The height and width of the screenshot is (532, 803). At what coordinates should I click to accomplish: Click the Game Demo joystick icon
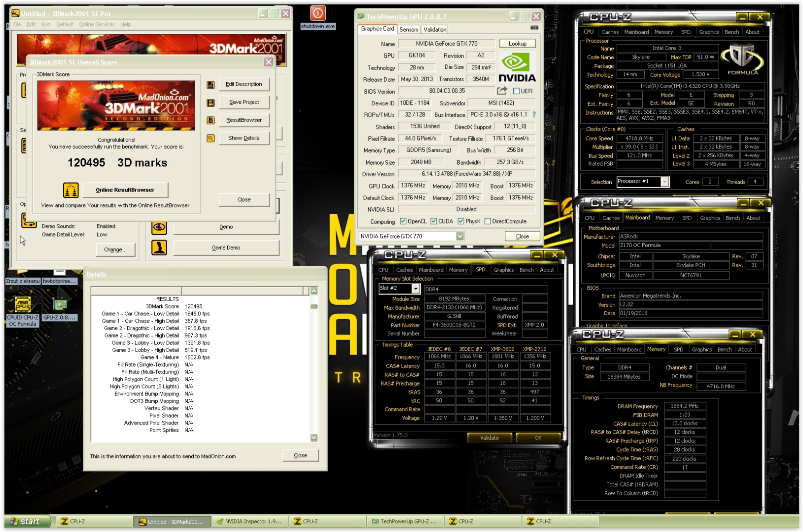pyautogui.click(x=159, y=248)
